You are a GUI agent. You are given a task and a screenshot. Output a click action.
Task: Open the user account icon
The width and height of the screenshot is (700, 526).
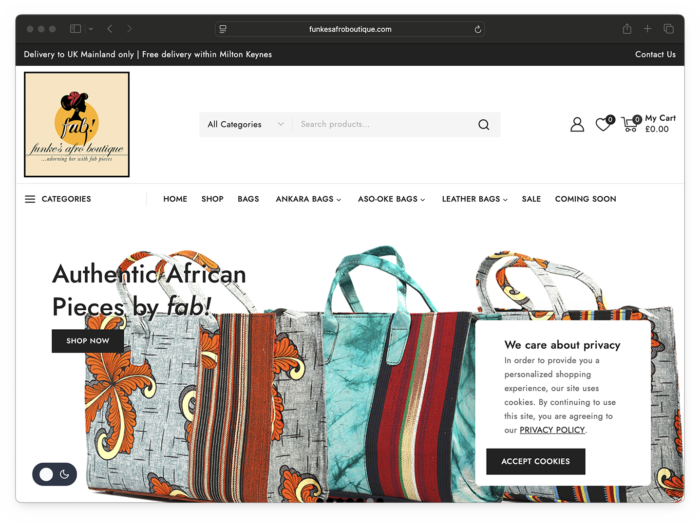coord(577,124)
